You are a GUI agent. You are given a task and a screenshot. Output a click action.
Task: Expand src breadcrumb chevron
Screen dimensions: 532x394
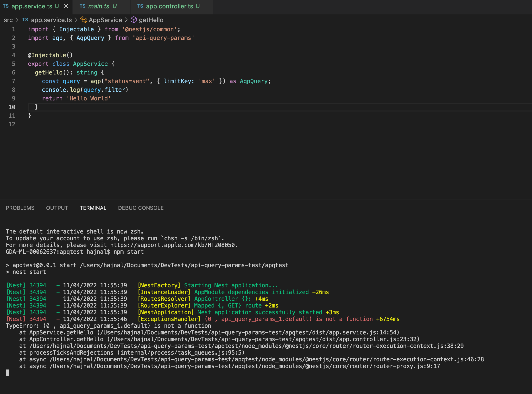17,20
